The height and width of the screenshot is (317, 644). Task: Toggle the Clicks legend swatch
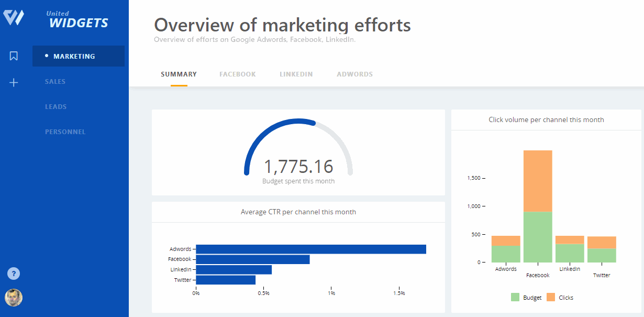point(551,297)
